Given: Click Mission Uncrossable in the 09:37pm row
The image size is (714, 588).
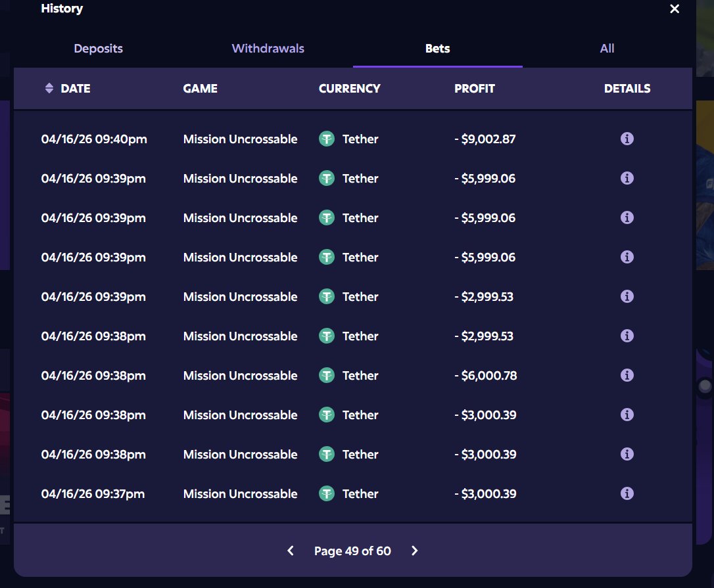Looking at the screenshot, I should pyautogui.click(x=241, y=494).
